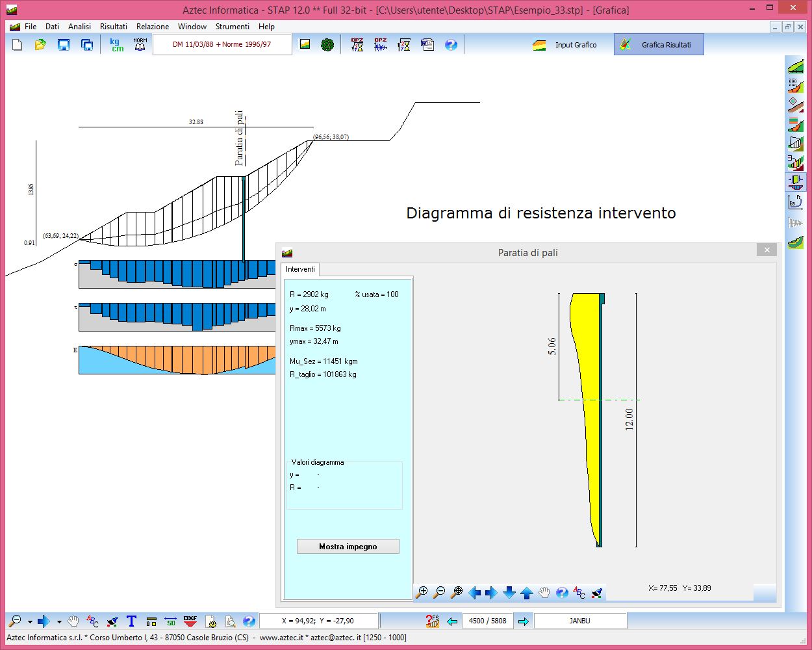Screen dimensions: 812x650
Task: Go to next surface with cyan right arrow
Action: [524, 621]
